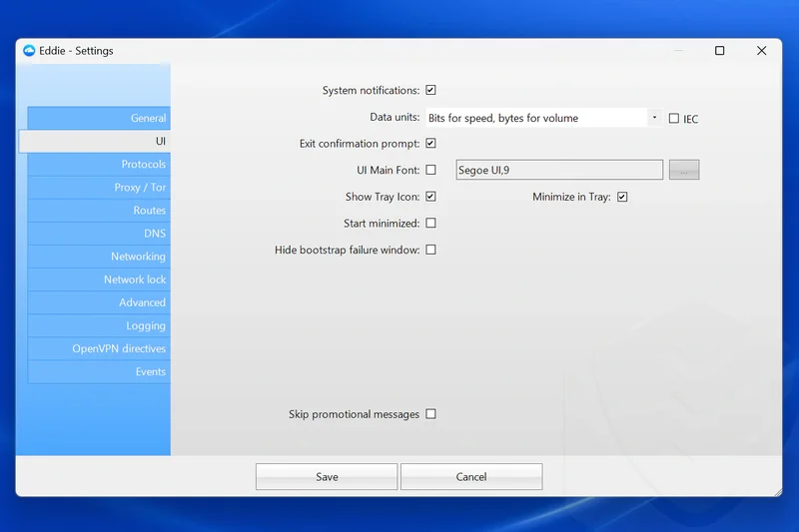Click the Save button
The width and height of the screenshot is (799, 532).
(327, 477)
